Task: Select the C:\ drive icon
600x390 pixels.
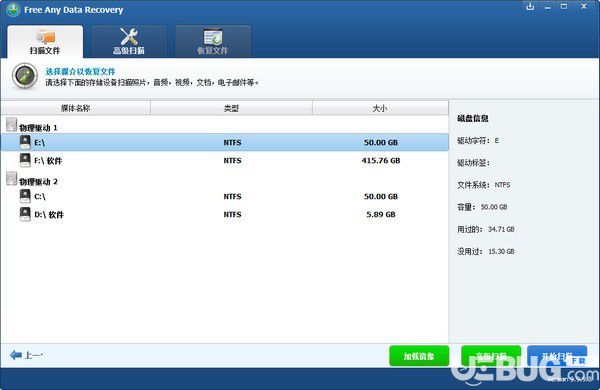Action: (x=25, y=196)
